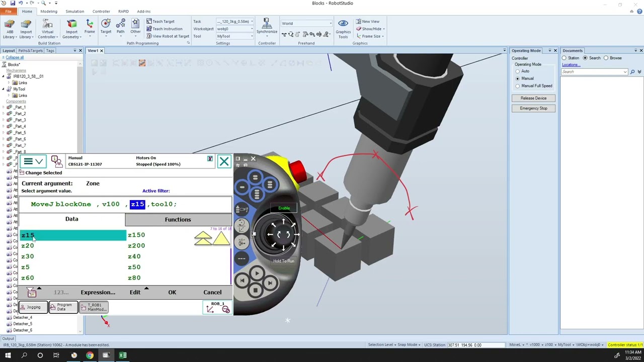Click the ROB_1 quickset button
644x362 pixels.
[217, 307]
